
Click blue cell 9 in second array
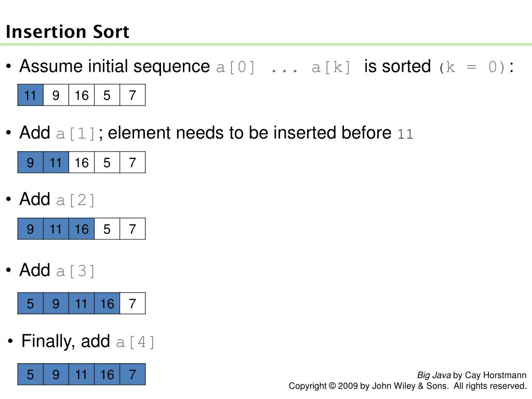31,162
